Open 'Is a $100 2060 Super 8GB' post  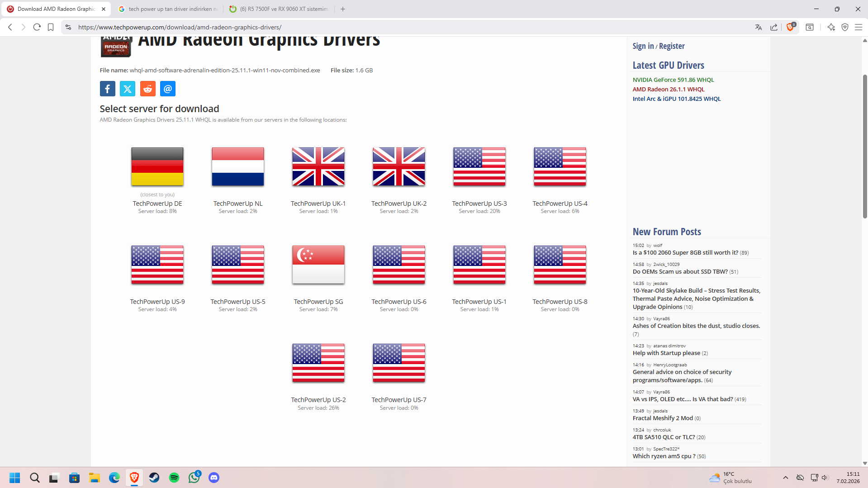[x=685, y=253]
